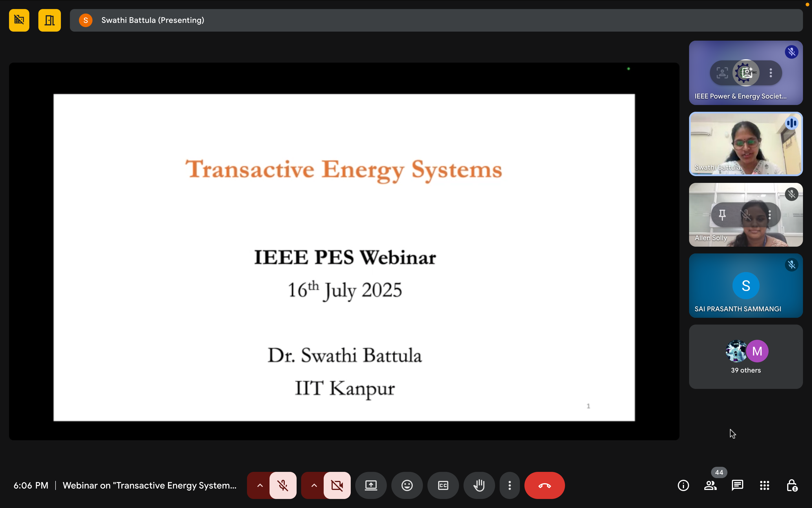Click muted mic indicator on Sai Prasanth tile

(791, 265)
